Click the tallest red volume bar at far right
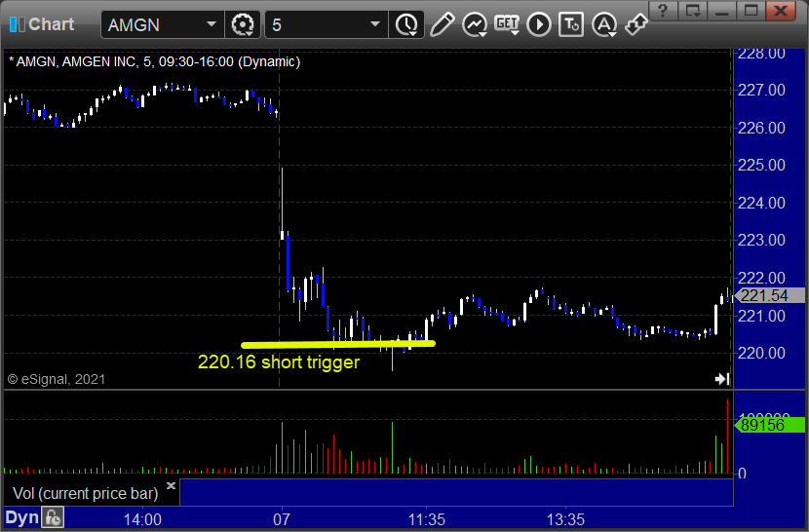The image size is (809, 532). pyautogui.click(x=727, y=436)
